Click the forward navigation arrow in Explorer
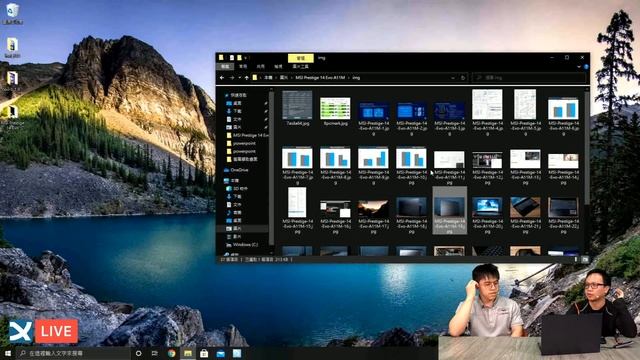 tap(231, 78)
